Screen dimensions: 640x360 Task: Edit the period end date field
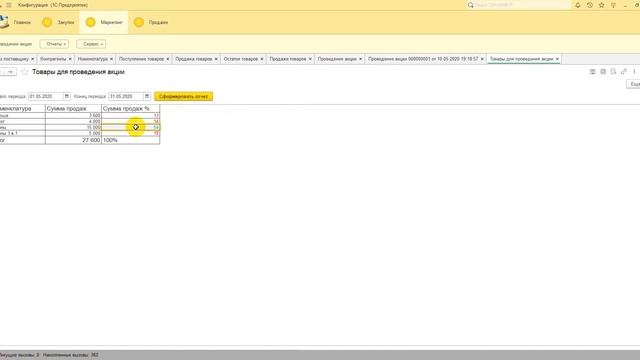click(x=126, y=96)
